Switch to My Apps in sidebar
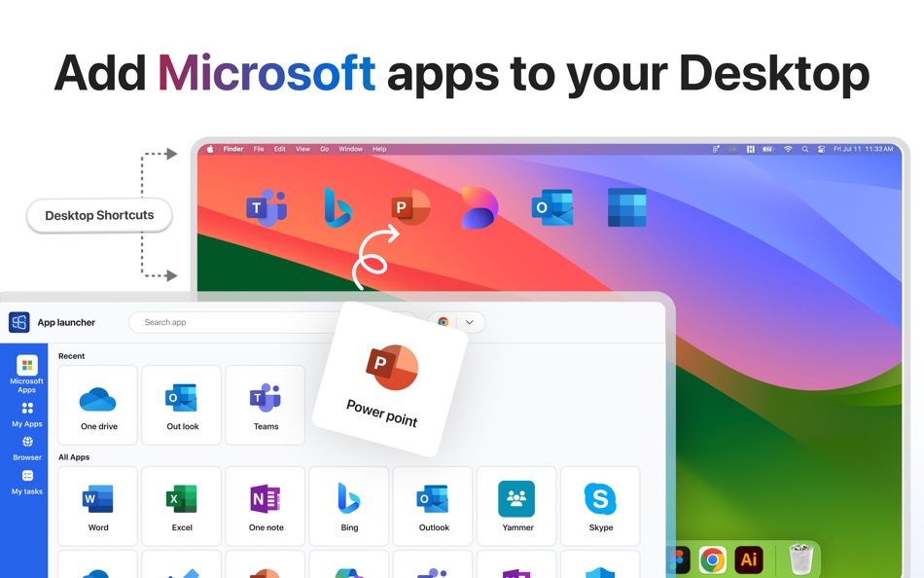The width and height of the screenshot is (924, 578). (27, 415)
